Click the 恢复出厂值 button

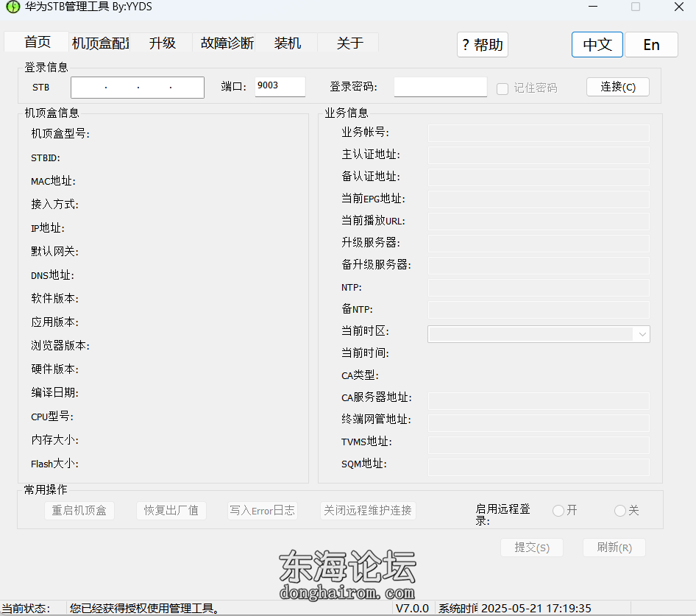pyautogui.click(x=171, y=510)
